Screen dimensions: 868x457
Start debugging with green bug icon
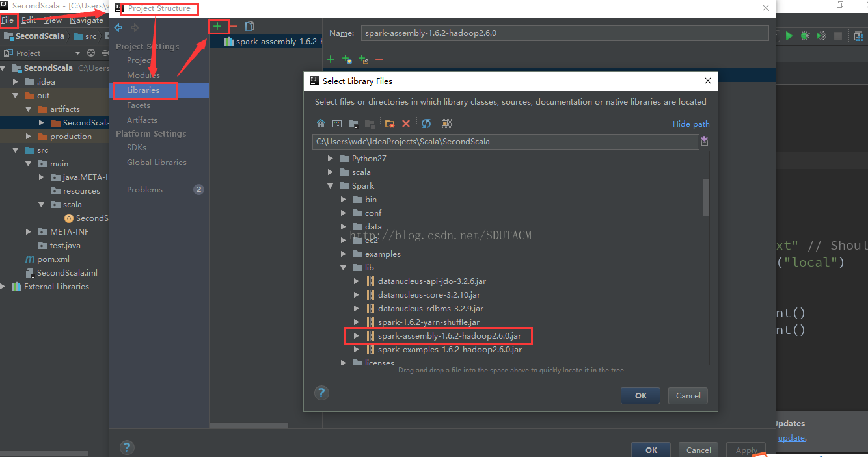click(806, 36)
